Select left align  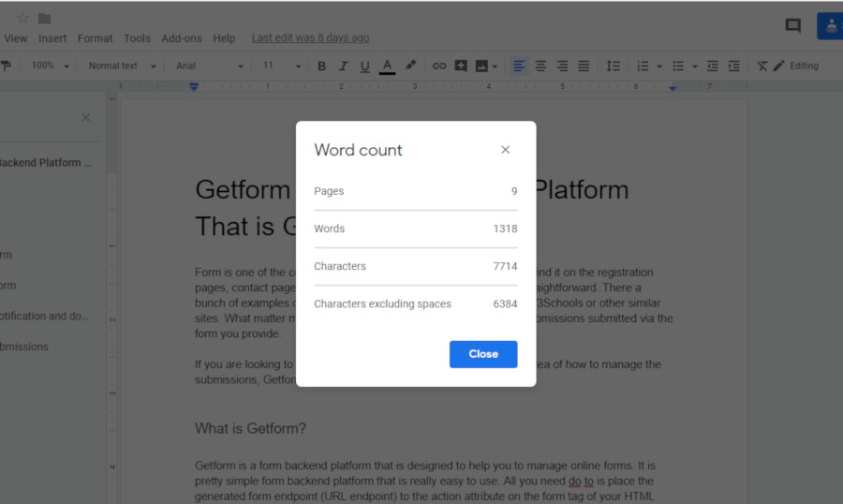(519, 67)
